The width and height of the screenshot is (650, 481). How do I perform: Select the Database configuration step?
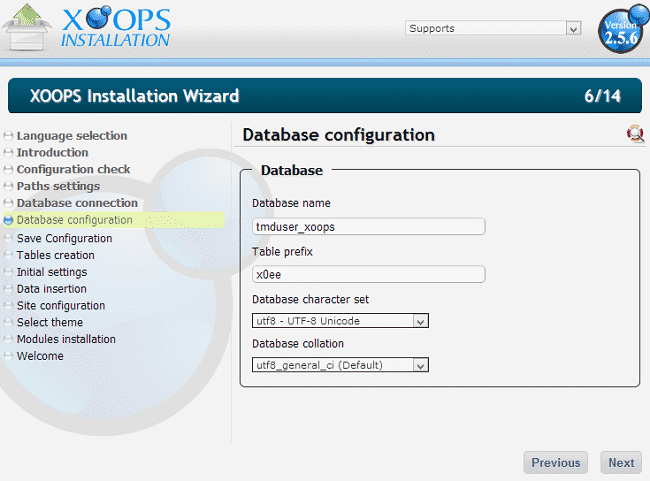75,220
